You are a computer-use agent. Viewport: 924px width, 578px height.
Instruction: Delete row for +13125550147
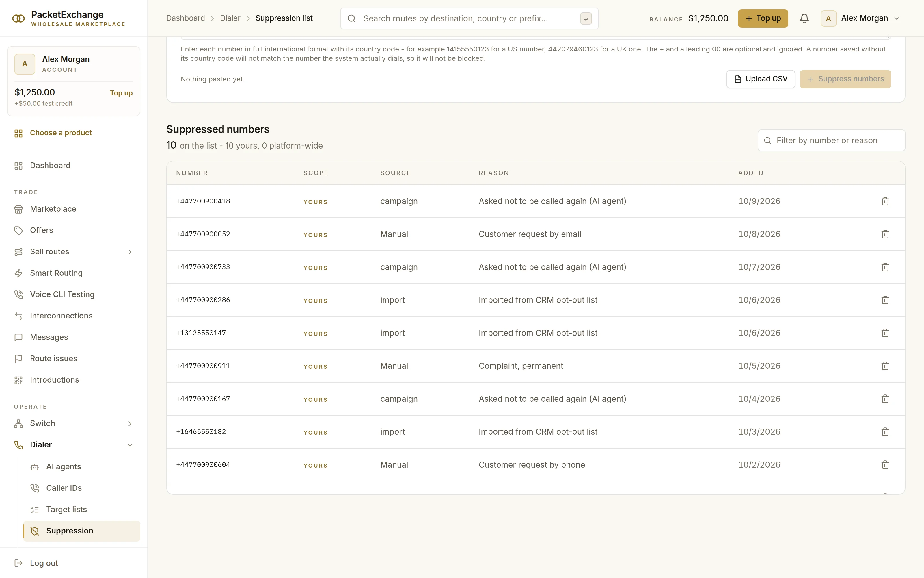click(885, 333)
